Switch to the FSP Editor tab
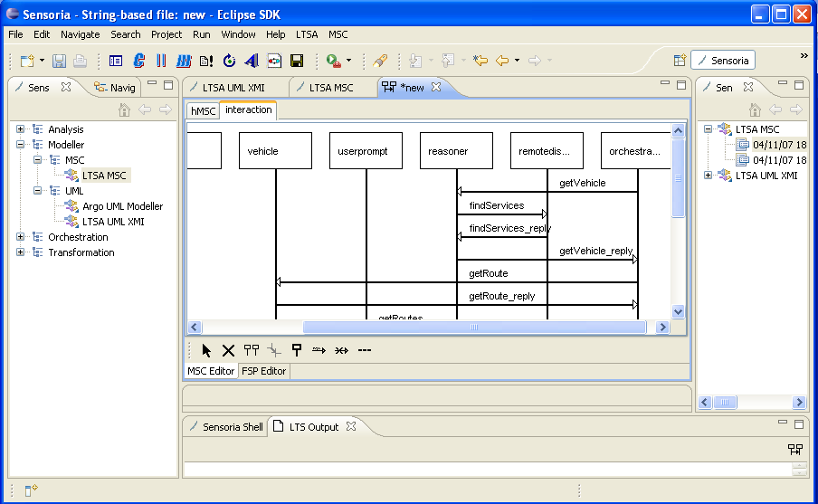 pos(264,371)
